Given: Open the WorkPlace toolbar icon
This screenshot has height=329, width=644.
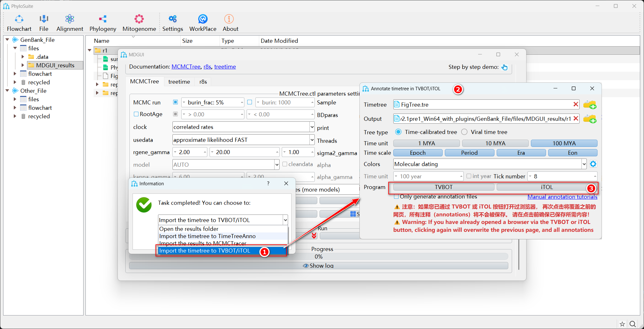Looking at the screenshot, I should click(x=203, y=23).
